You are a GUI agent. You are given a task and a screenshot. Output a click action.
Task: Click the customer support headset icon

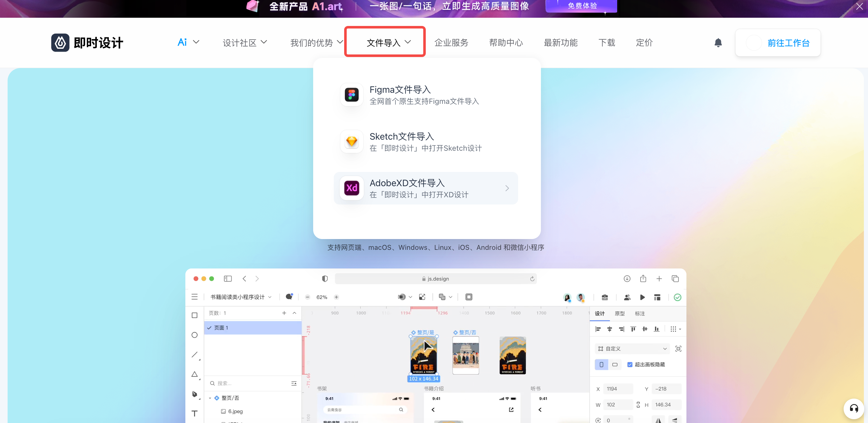[x=853, y=408]
